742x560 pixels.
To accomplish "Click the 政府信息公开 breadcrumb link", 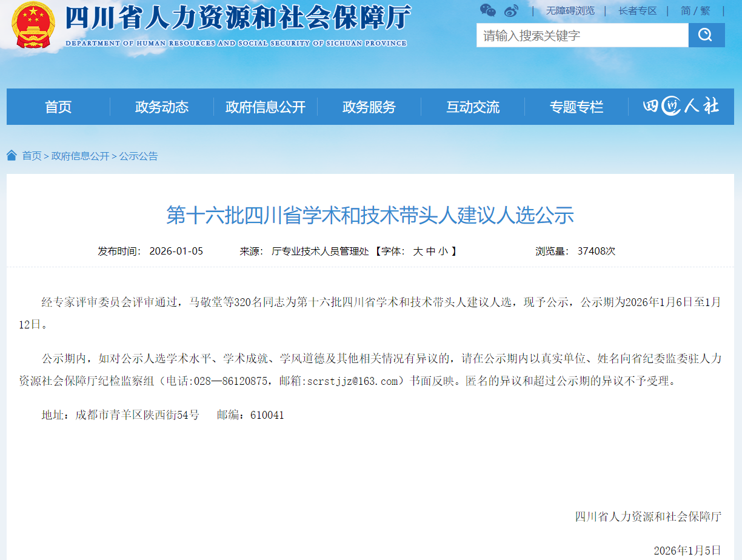I will pyautogui.click(x=81, y=156).
